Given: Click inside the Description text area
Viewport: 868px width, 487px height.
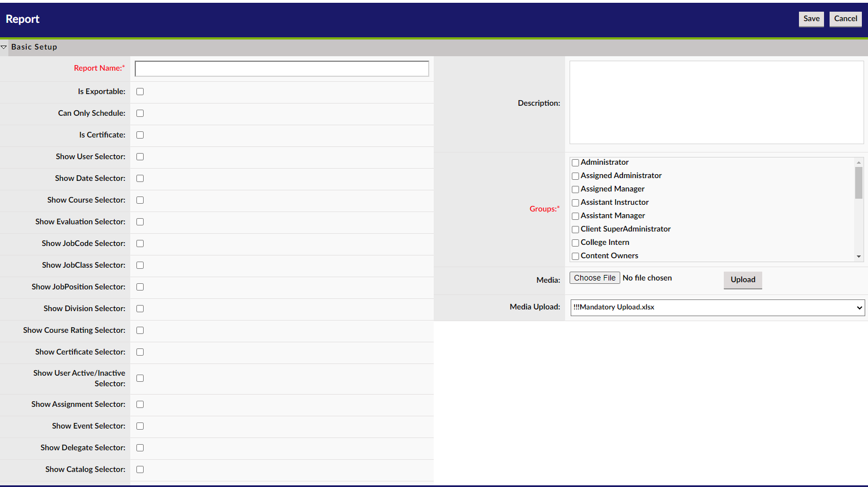Looking at the screenshot, I should [717, 102].
